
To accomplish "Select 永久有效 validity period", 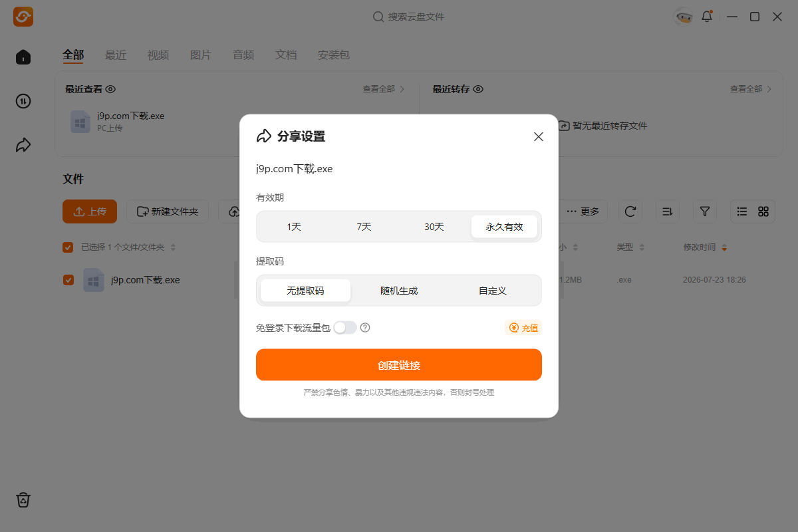I will (504, 227).
